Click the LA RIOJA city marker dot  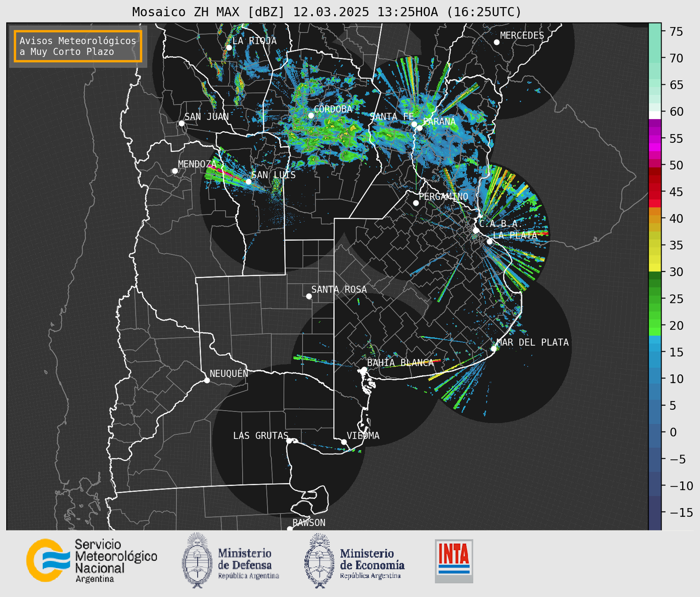click(229, 48)
